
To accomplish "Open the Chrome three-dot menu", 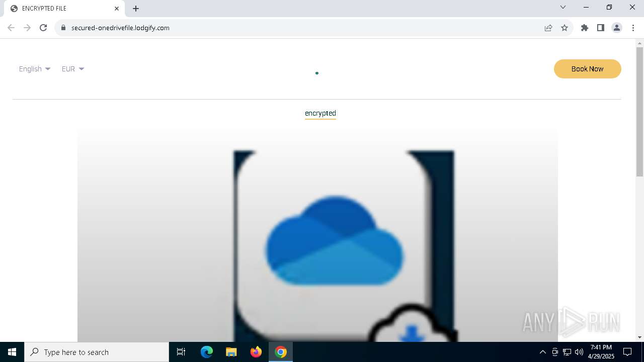I will click(633, 28).
